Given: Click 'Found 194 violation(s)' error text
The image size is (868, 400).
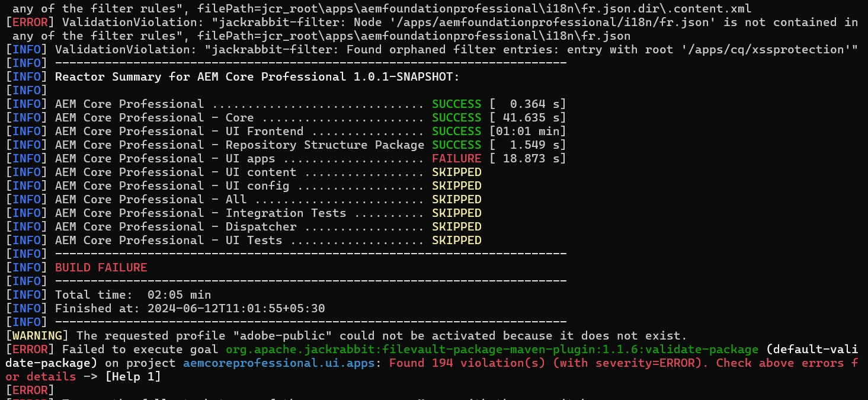Looking at the screenshot, I should click(x=467, y=363).
